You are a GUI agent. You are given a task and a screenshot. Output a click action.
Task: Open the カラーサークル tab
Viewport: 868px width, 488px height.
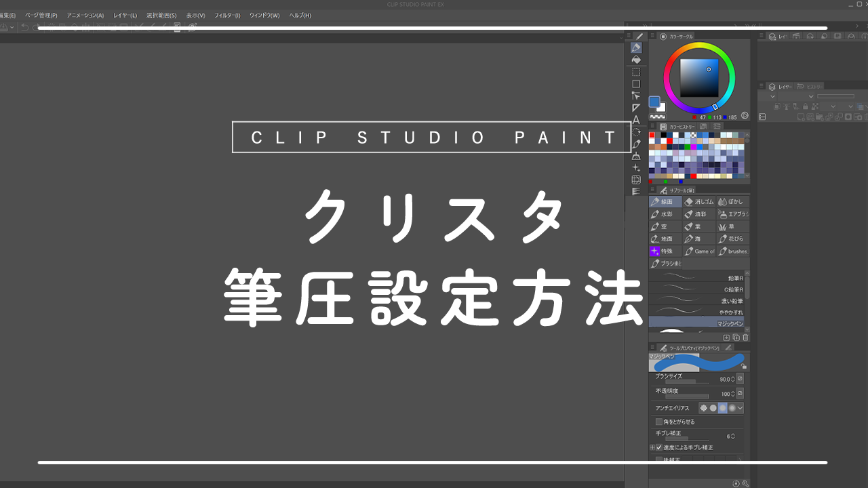(676, 37)
